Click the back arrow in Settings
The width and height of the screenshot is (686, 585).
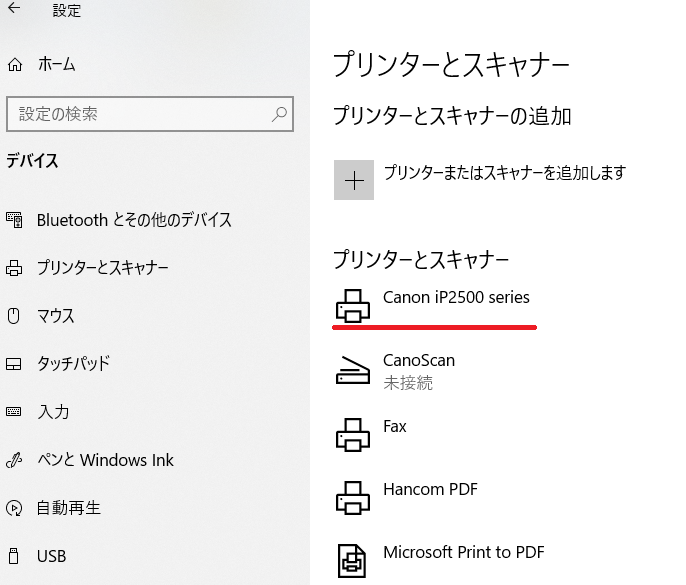pyautogui.click(x=14, y=7)
